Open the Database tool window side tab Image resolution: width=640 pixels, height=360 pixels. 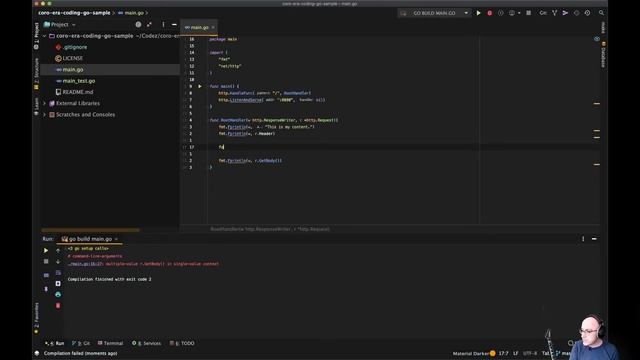tap(603, 55)
